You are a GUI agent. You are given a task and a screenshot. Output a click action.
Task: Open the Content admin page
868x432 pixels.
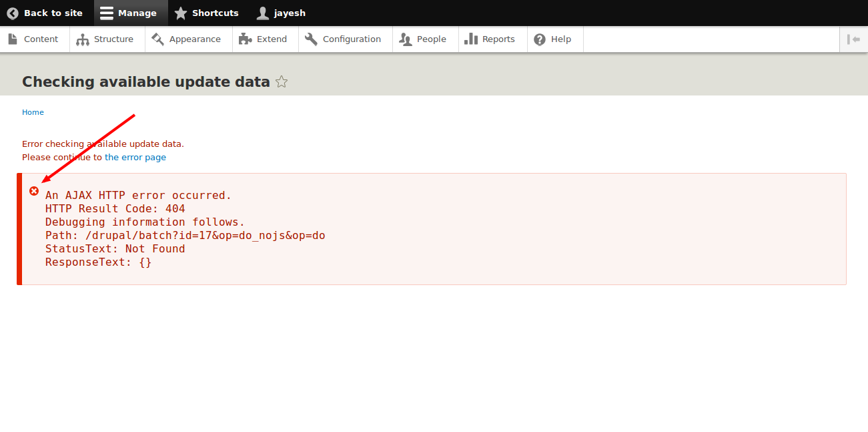point(34,39)
